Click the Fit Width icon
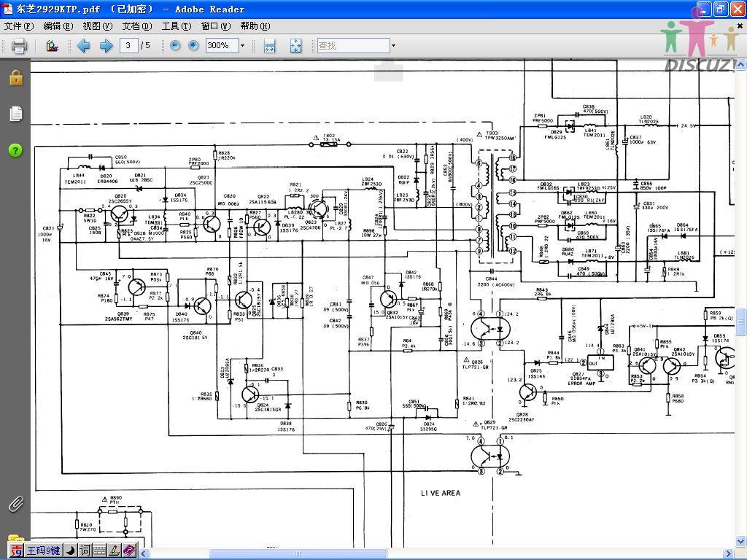The image size is (747, 560). 269,46
